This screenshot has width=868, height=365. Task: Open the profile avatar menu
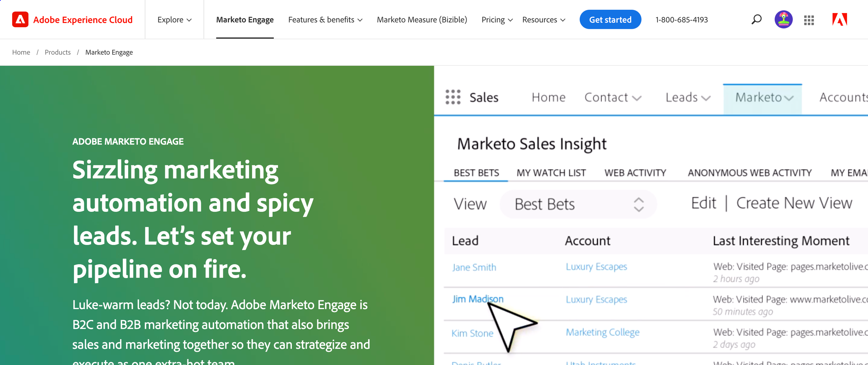(783, 19)
